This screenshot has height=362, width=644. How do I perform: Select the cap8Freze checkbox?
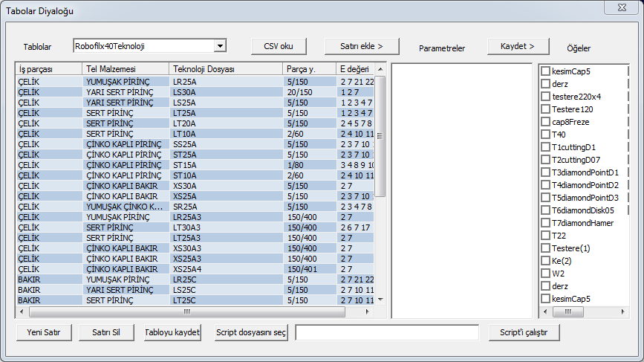click(545, 122)
